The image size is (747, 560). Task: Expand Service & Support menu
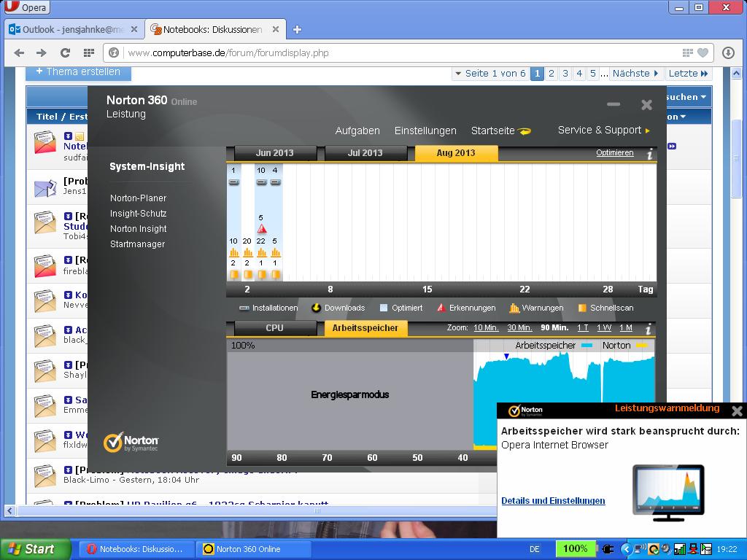coord(603,130)
